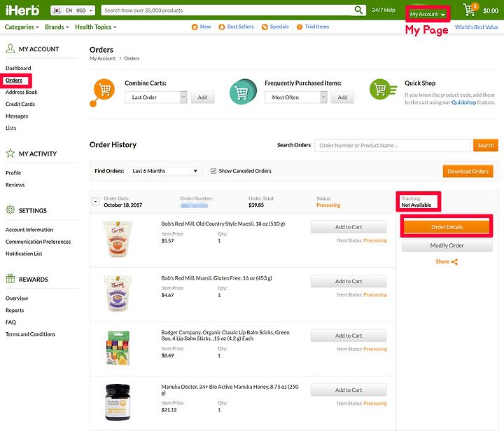Viewport: 504px width, 438px height.
Task: Add Old Country Style Muesli to cart
Action: 349,227
